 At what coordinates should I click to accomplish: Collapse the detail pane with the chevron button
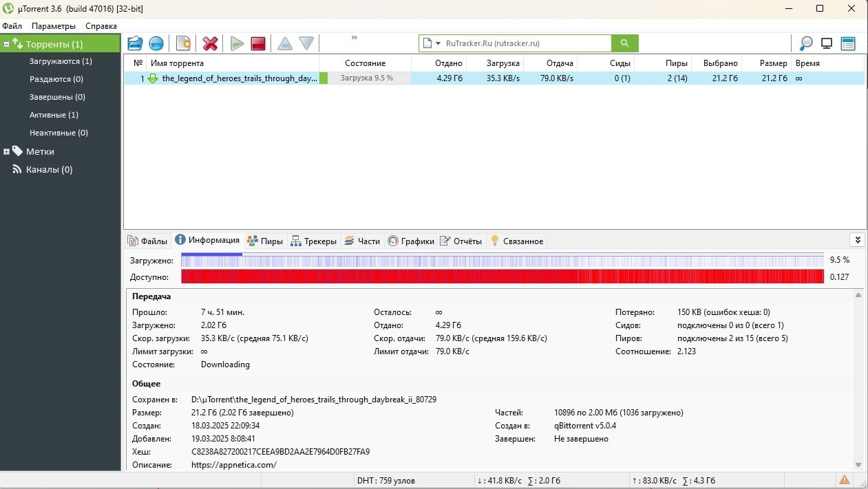click(x=857, y=240)
